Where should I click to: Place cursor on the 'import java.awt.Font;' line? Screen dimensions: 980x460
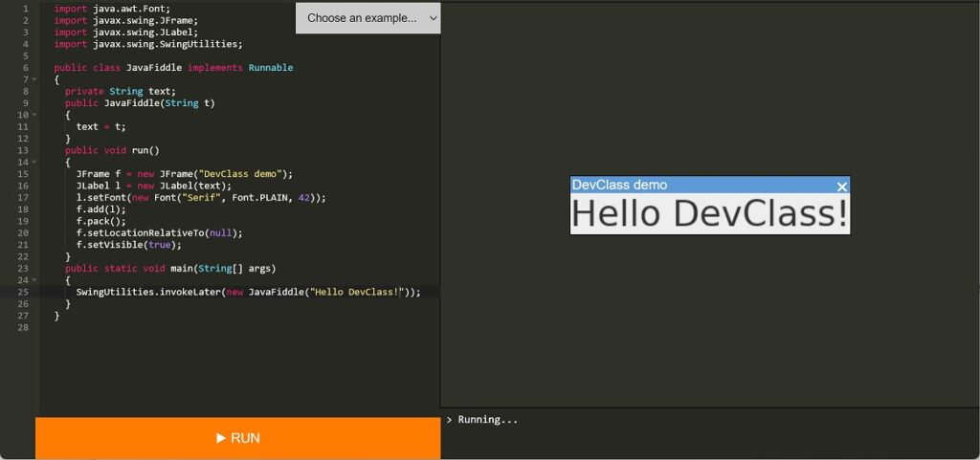coord(112,9)
